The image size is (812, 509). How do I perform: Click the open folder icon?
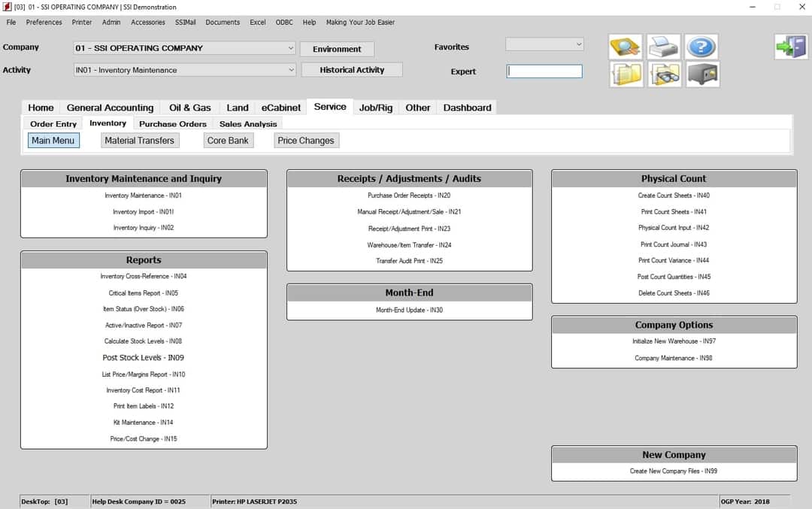(x=626, y=74)
